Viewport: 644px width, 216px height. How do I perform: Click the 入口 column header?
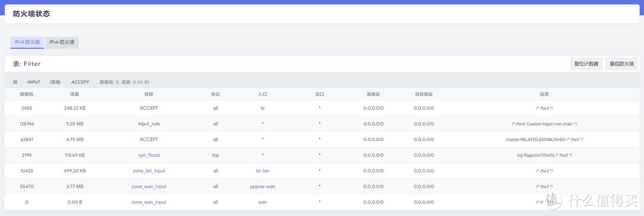coord(262,94)
